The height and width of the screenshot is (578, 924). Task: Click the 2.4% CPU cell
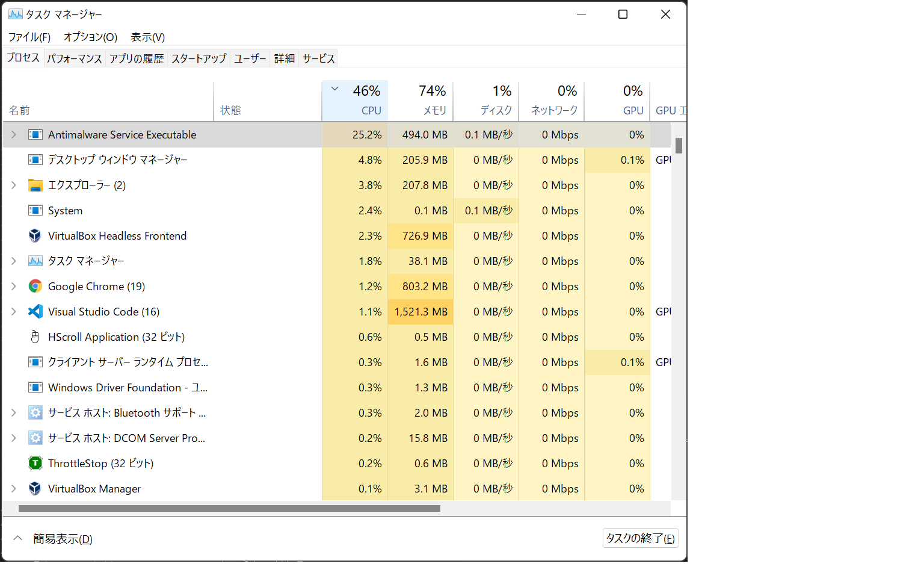point(355,211)
